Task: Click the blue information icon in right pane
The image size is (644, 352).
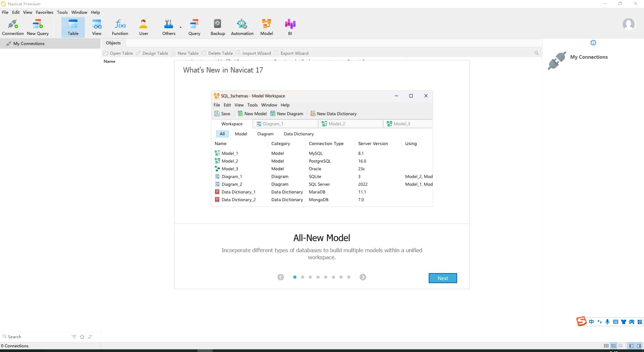Action: [x=593, y=43]
